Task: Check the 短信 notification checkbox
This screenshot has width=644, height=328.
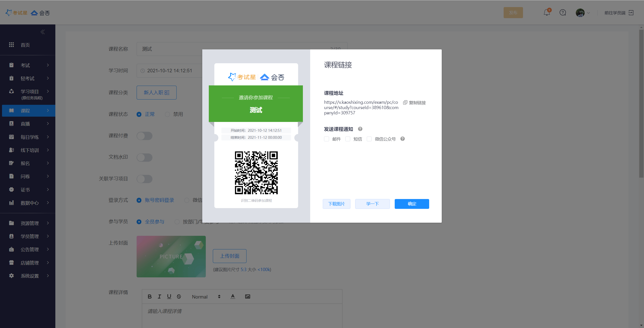Action: point(348,139)
